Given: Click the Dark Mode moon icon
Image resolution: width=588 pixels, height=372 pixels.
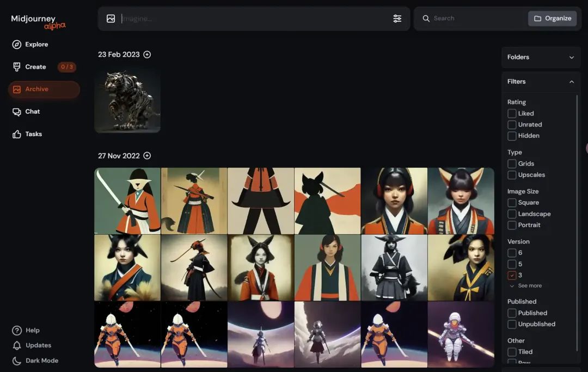Looking at the screenshot, I should point(16,361).
